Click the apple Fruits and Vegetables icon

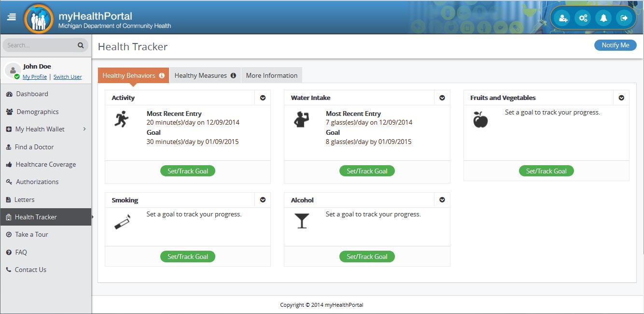[480, 119]
